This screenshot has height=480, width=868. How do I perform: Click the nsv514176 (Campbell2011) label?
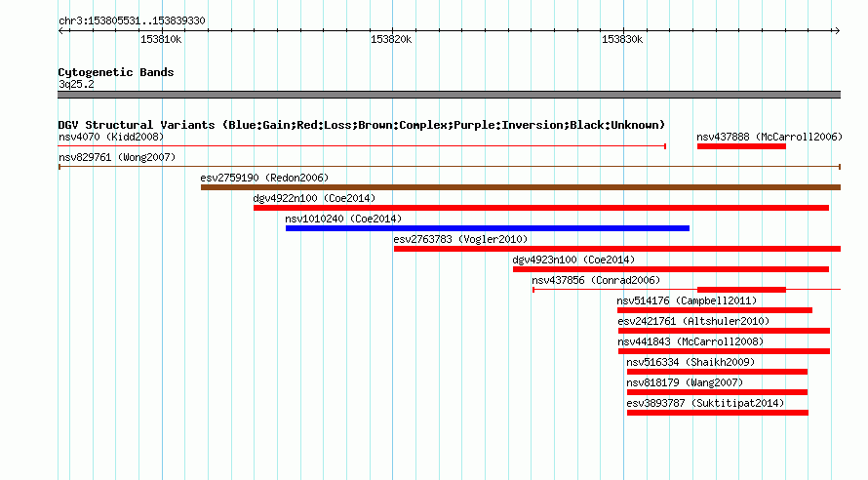(x=687, y=300)
